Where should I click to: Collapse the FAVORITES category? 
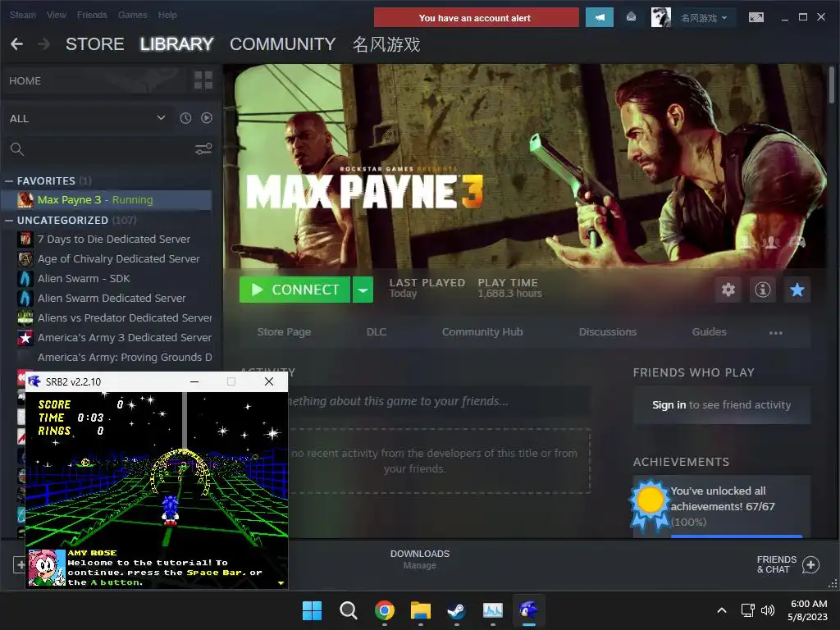pos(9,181)
